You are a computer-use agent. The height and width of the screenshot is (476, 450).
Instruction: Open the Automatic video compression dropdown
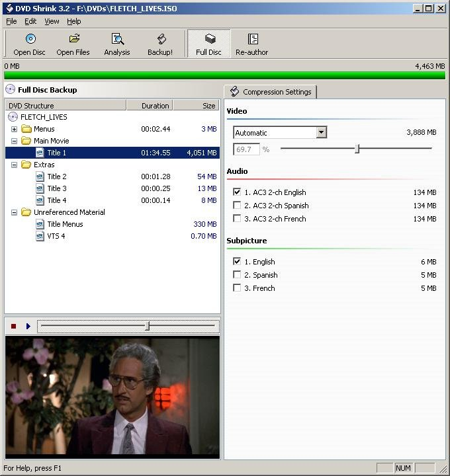click(321, 132)
